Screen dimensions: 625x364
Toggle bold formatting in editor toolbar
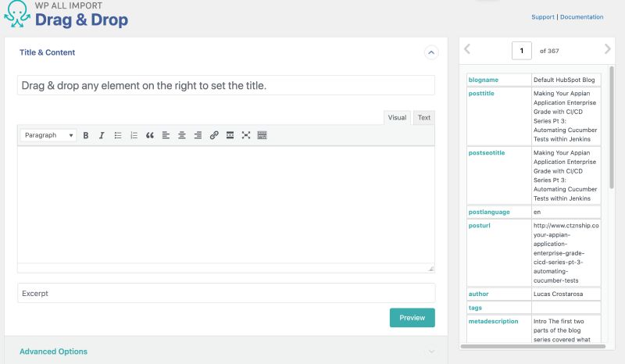(86, 135)
